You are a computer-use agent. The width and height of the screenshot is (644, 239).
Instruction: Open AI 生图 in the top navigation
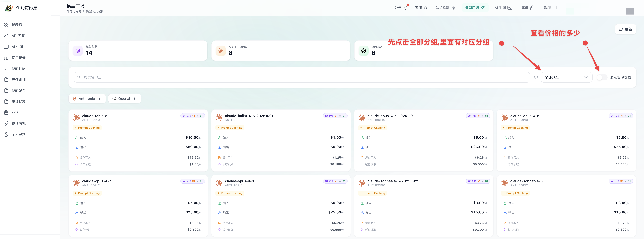(503, 8)
